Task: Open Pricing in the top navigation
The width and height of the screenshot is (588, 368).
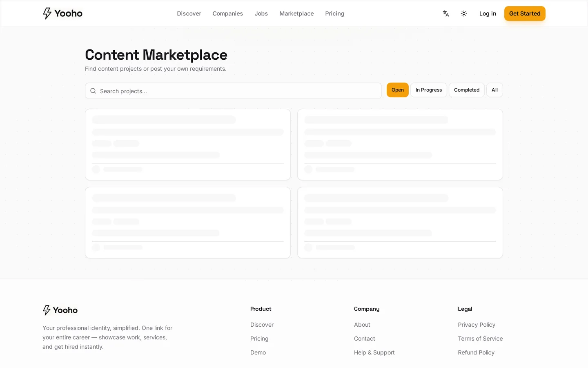Action: click(x=334, y=13)
